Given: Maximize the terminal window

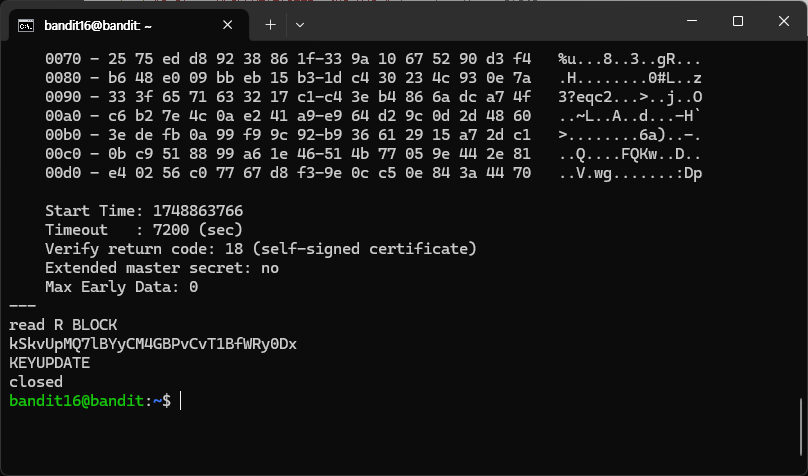Looking at the screenshot, I should tap(738, 21).
